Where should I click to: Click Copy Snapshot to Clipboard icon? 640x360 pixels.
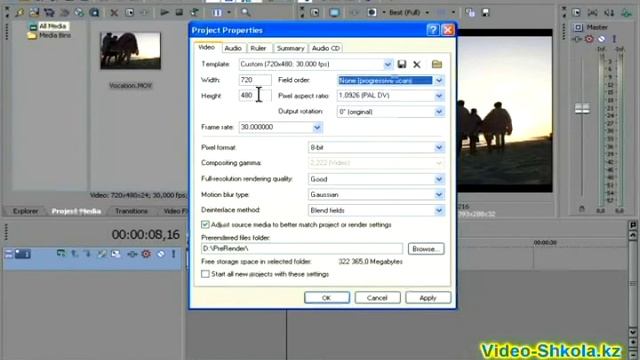click(x=470, y=13)
